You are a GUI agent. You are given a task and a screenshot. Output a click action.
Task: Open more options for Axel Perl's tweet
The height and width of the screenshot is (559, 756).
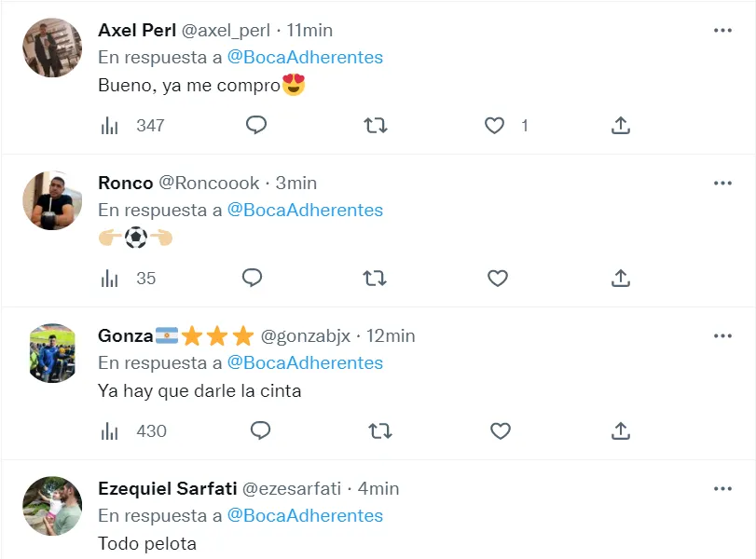[x=722, y=30]
